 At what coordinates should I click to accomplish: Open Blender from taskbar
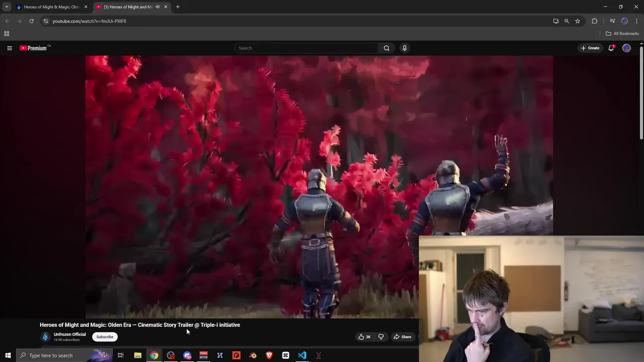click(x=253, y=355)
